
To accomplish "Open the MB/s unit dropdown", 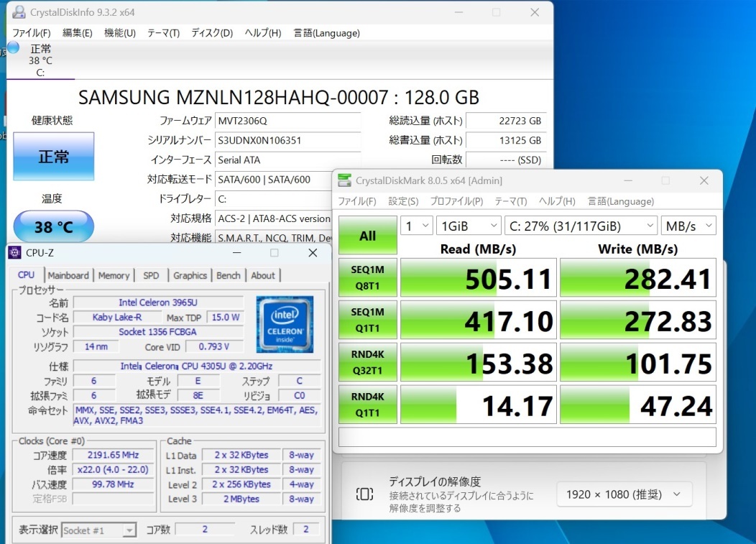I will tap(688, 226).
